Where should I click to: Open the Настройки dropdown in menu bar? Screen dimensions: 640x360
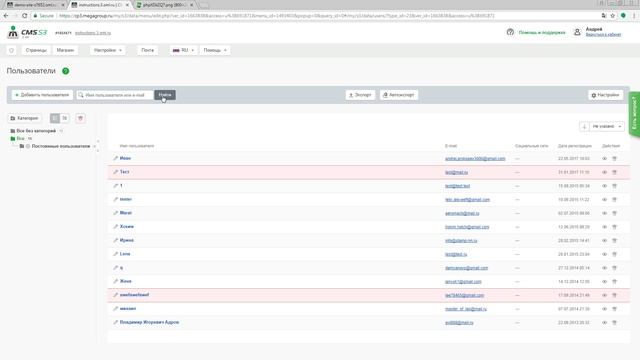tap(108, 50)
